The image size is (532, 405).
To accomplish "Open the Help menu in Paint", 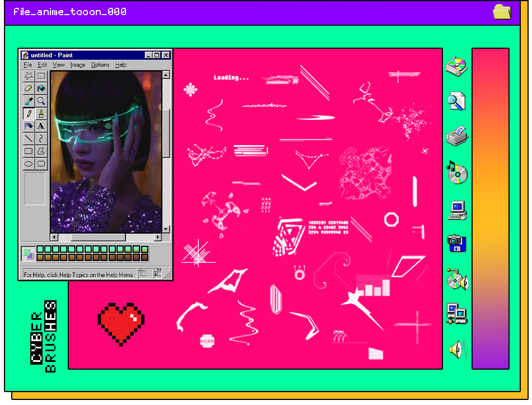I will point(121,65).
